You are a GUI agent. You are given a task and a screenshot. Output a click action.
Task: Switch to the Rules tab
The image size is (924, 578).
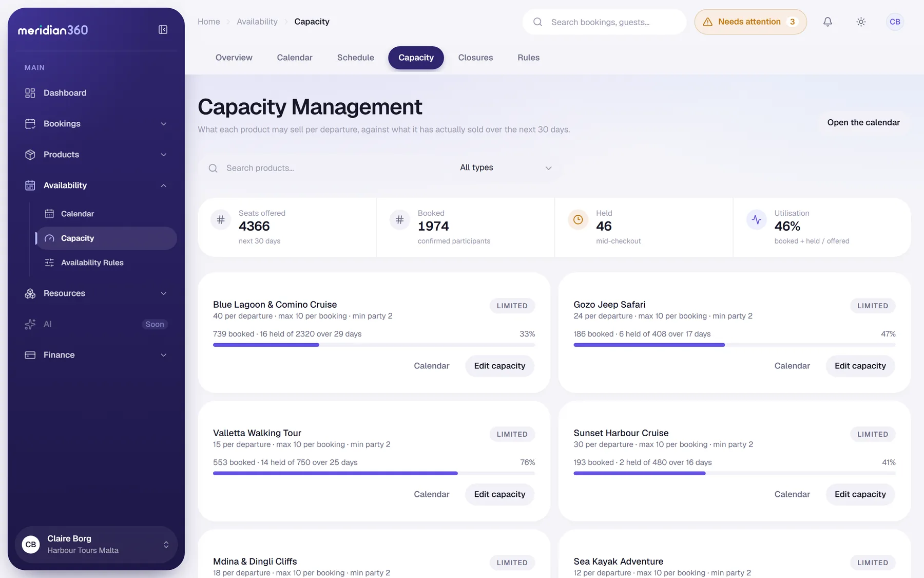click(528, 58)
